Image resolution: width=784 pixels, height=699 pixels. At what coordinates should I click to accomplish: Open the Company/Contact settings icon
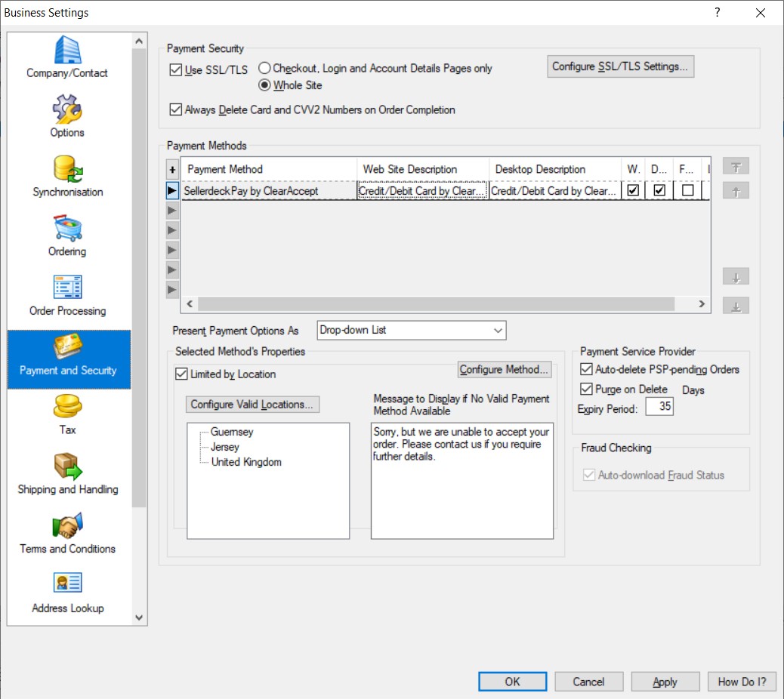click(67, 51)
